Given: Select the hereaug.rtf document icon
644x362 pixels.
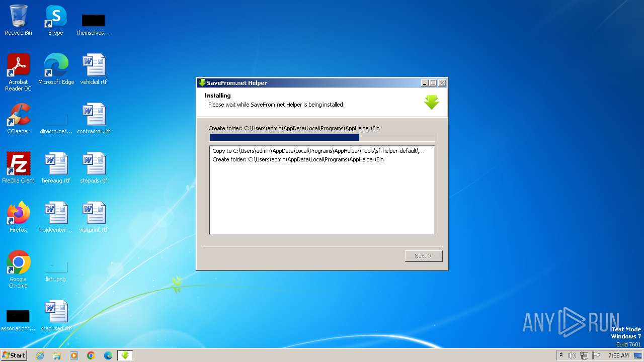Looking at the screenshot, I should [56, 167].
